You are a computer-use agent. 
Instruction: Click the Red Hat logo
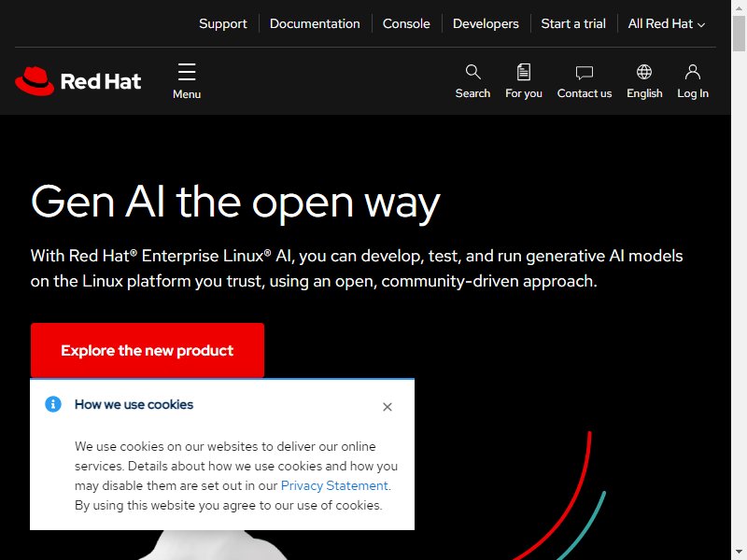78,81
